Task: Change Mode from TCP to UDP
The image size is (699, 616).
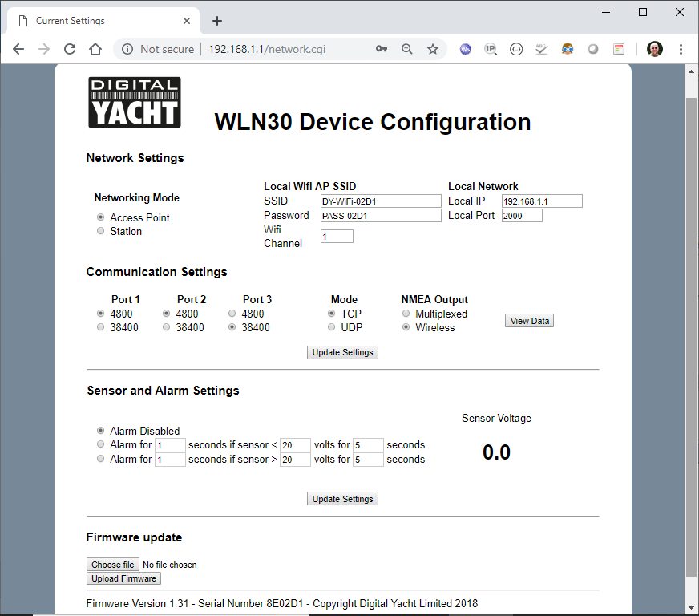Action: [x=331, y=326]
